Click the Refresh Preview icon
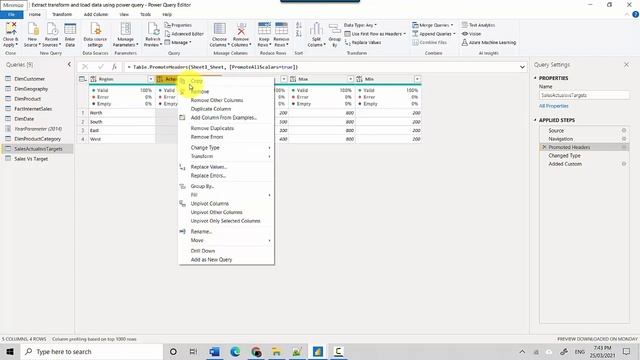This screenshot has width=640, height=360. (153, 34)
